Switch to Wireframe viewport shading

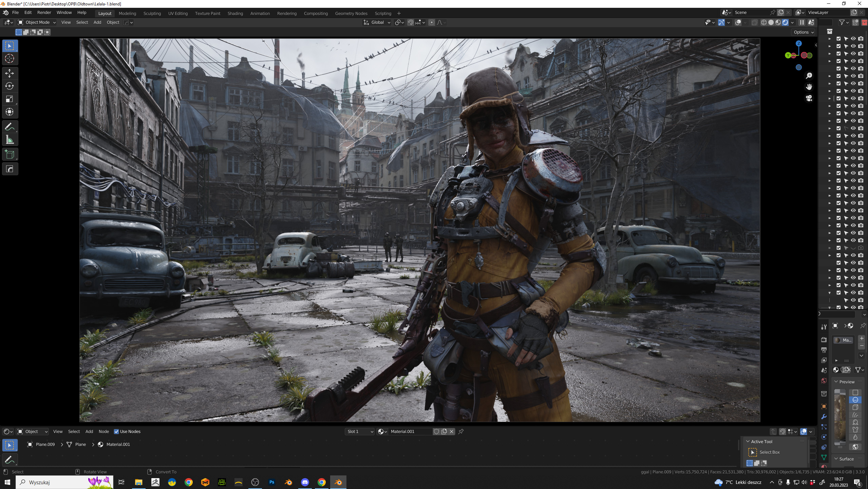pos(764,22)
